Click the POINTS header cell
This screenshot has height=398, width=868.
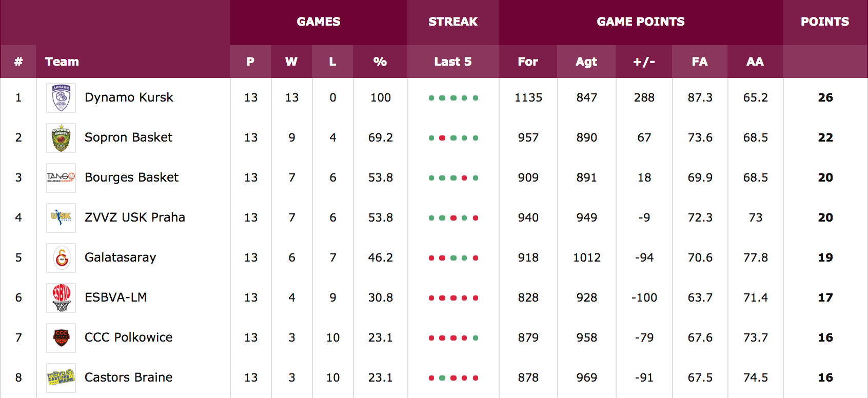tap(825, 22)
